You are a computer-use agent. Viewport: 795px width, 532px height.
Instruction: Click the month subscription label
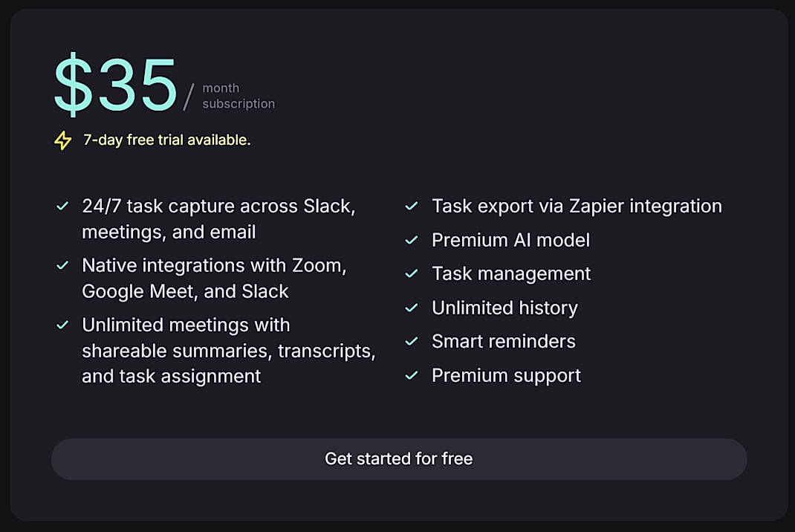(x=238, y=95)
